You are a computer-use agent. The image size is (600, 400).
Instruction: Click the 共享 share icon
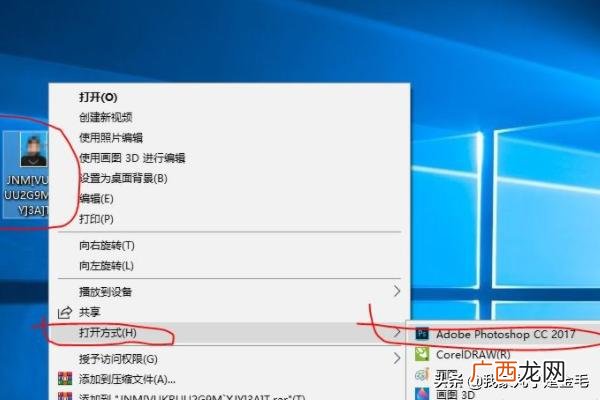65,312
